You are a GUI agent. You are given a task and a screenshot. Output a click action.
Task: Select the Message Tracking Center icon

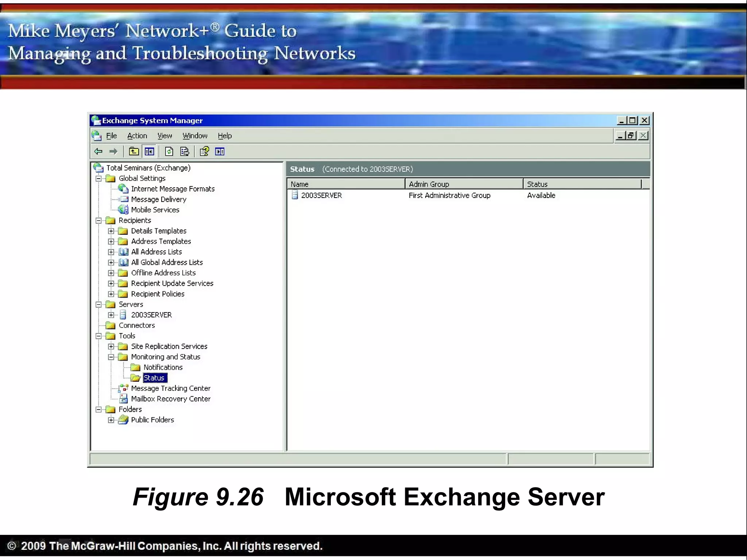(x=123, y=388)
